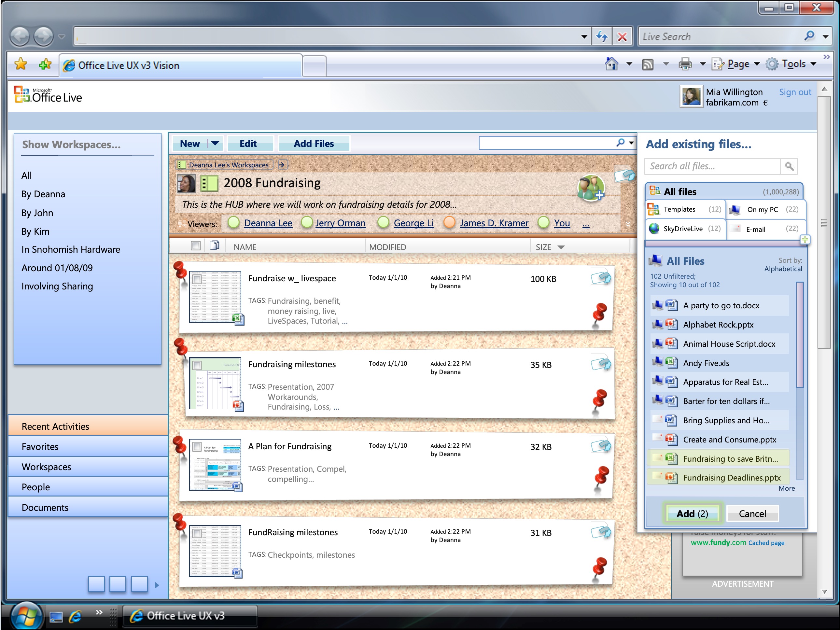Screen dimensions: 840x630
Task: Select Fundraising Deadlines.pptx in the file list
Action: tap(719, 477)
